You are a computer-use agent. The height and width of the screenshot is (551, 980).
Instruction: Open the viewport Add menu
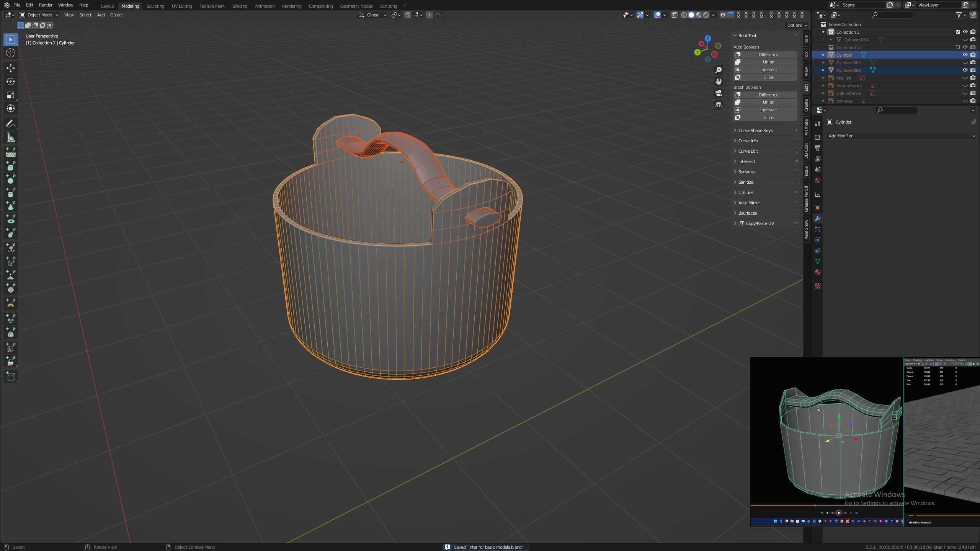click(x=101, y=15)
